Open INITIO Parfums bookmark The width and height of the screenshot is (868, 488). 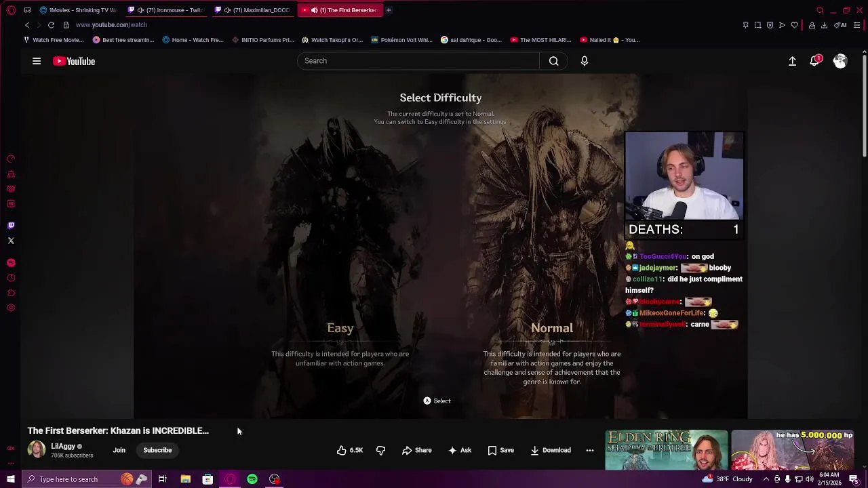point(263,40)
